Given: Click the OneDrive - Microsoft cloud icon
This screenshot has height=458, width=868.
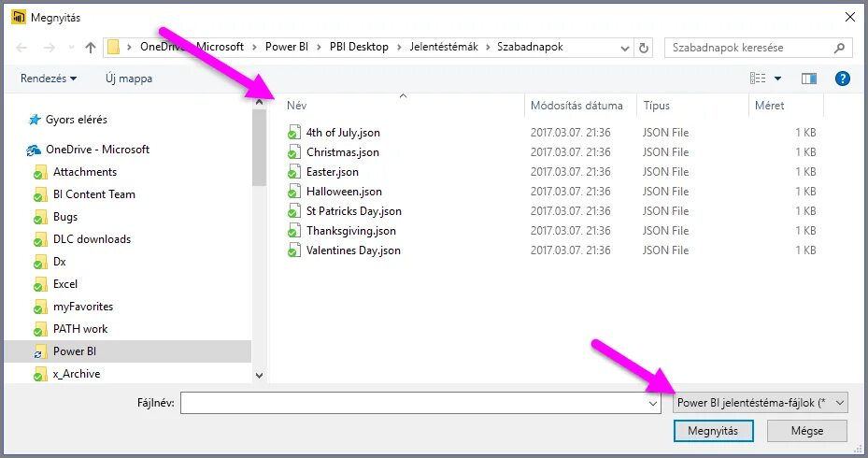Looking at the screenshot, I should tap(34, 150).
